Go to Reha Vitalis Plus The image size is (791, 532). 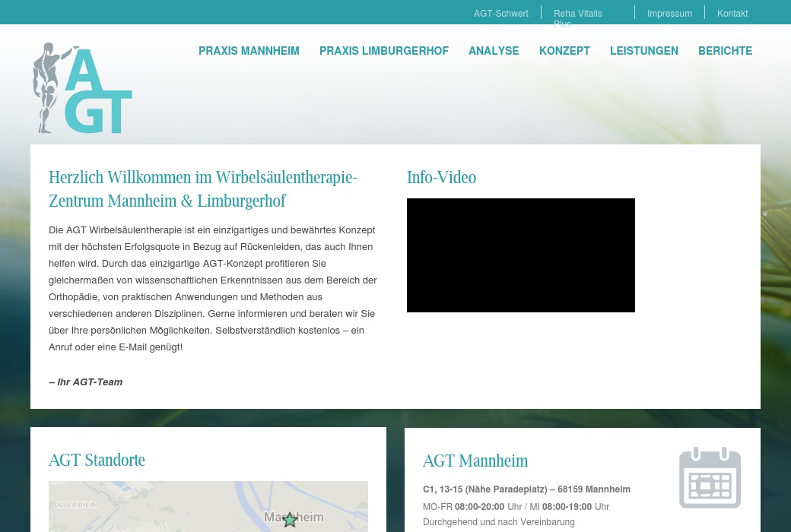pos(577,14)
